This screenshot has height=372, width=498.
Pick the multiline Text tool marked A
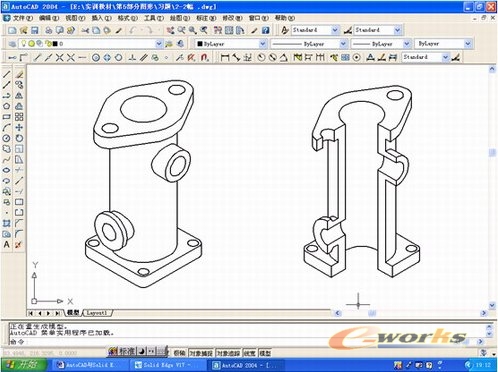[6, 244]
